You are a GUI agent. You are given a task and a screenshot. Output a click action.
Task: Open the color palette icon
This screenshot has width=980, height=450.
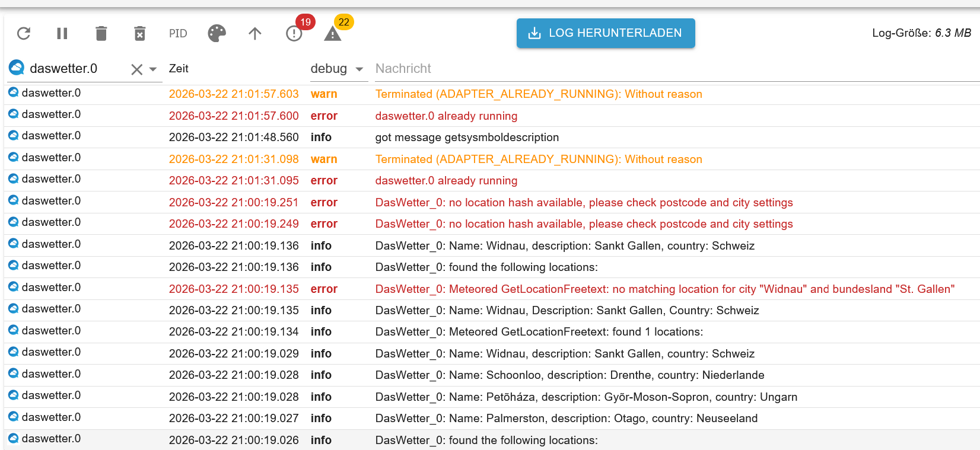(x=217, y=33)
